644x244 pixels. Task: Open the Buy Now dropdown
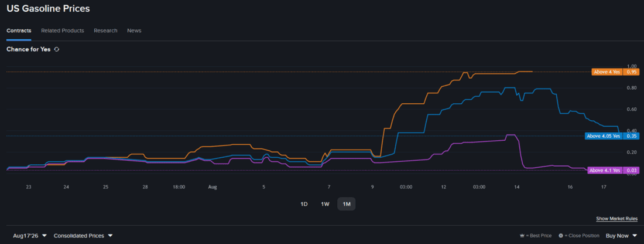(621, 236)
